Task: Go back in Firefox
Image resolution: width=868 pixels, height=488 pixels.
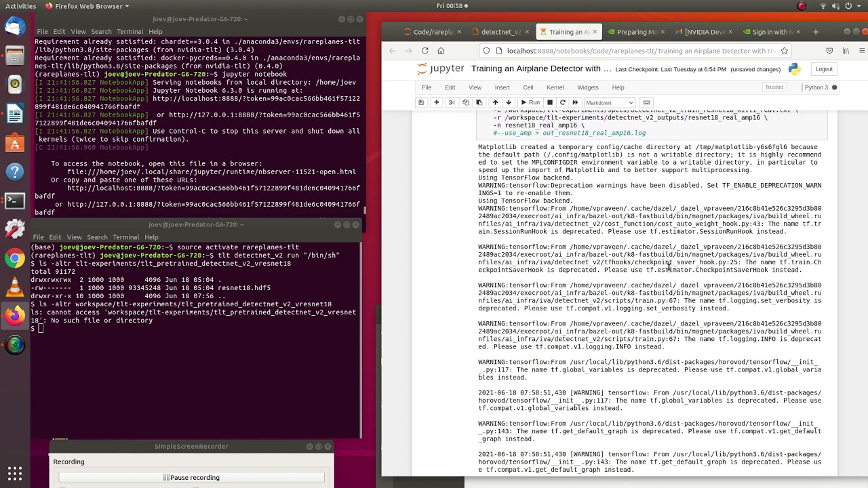Action: [x=392, y=51]
